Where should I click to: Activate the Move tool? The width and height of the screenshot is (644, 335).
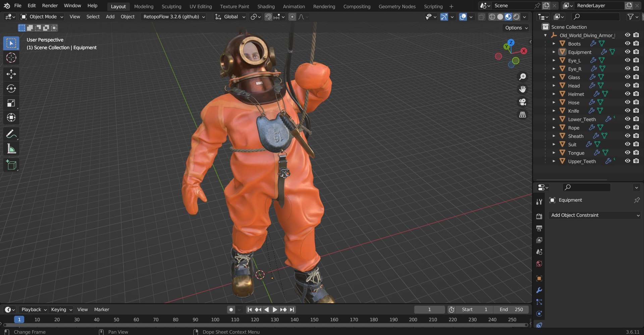click(11, 74)
